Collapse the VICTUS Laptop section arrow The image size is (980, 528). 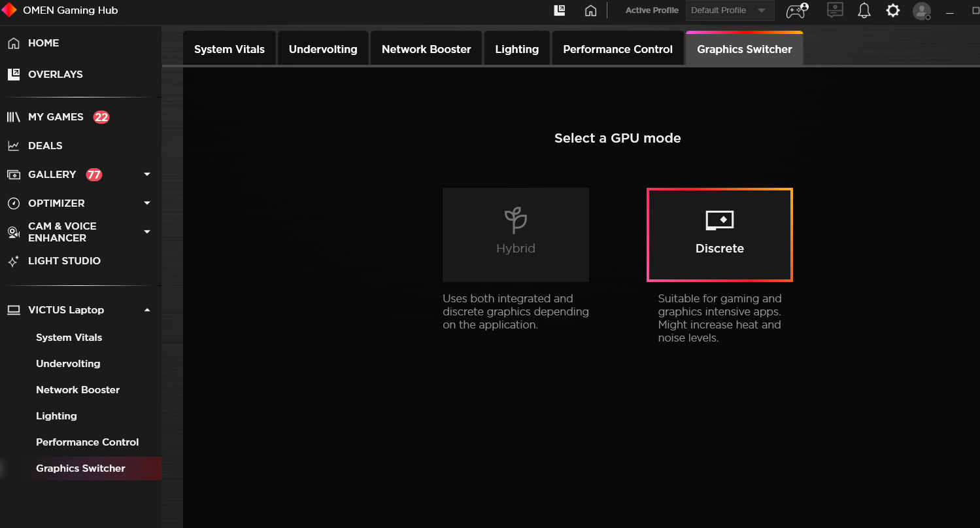coord(147,309)
